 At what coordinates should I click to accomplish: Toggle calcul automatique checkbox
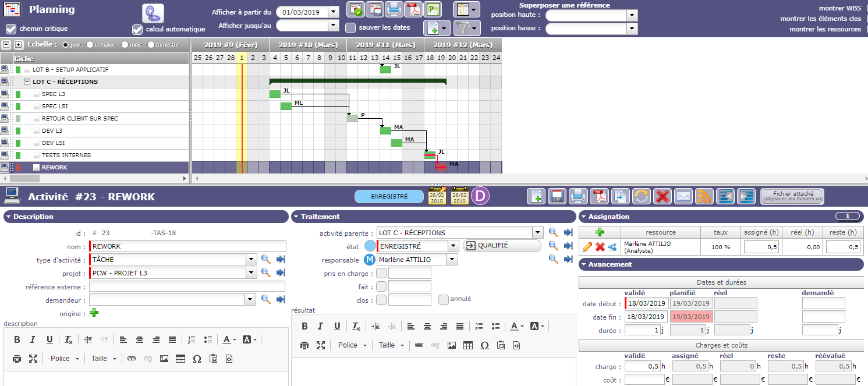point(137,29)
